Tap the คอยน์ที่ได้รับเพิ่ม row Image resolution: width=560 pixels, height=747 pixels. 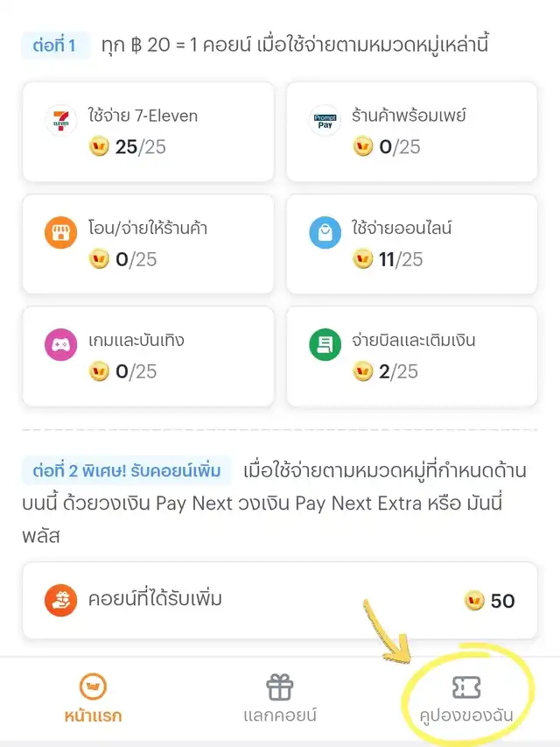click(x=280, y=600)
